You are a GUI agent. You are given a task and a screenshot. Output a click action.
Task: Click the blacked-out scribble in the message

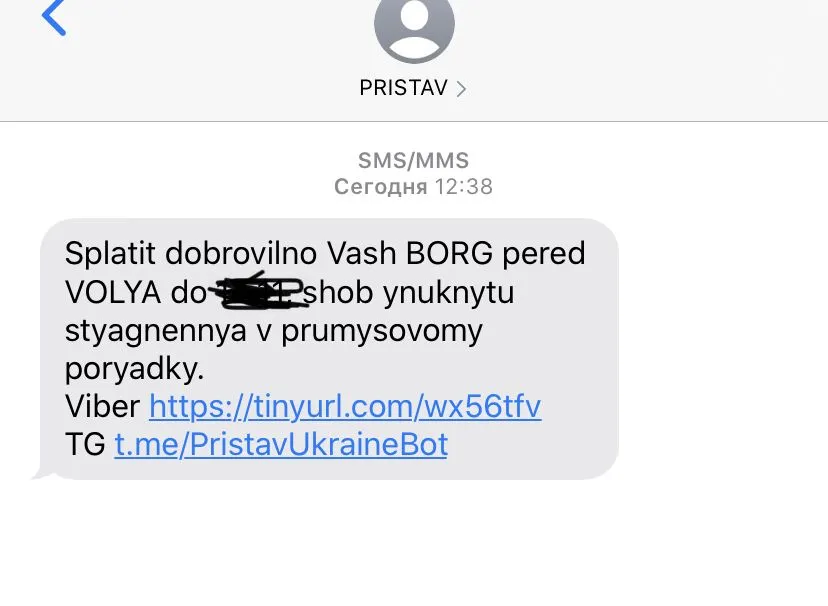click(257, 291)
